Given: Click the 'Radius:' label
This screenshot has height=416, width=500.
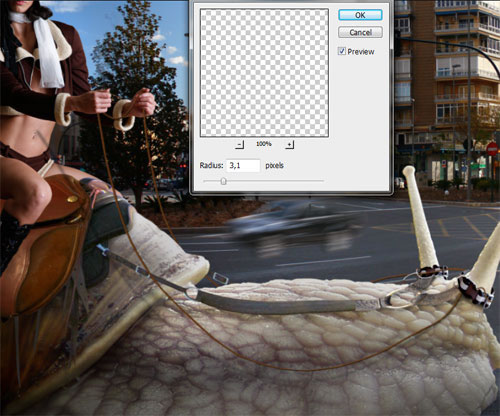Looking at the screenshot, I should point(211,165).
